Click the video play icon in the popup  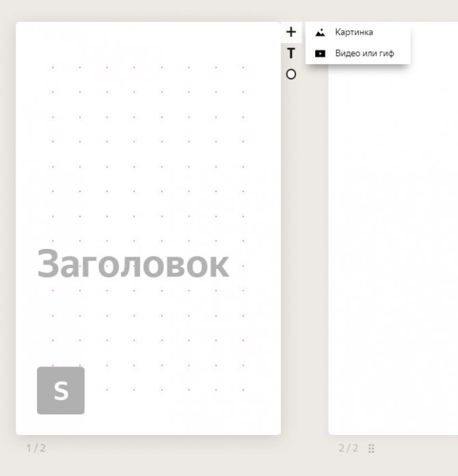coord(320,53)
